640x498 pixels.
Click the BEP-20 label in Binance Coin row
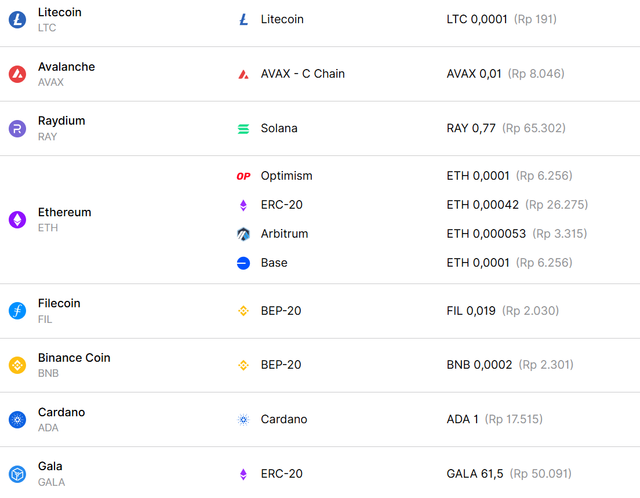[x=281, y=365]
